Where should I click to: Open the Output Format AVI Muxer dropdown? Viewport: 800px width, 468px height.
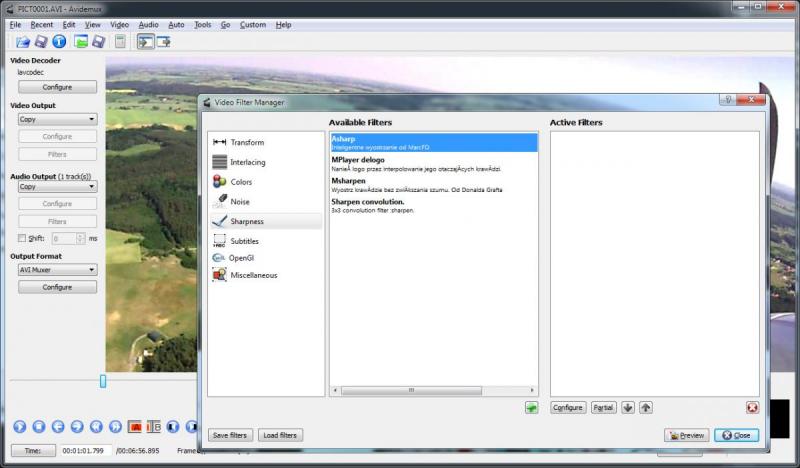[x=57, y=269]
